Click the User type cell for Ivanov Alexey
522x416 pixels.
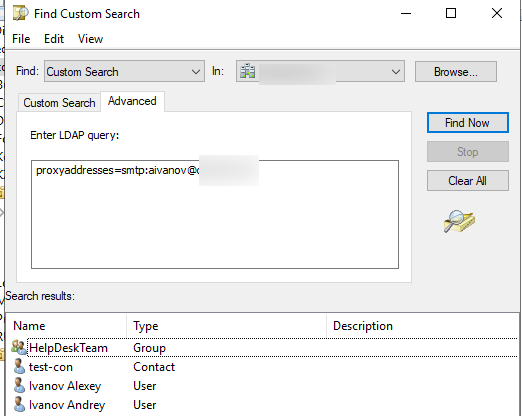(145, 386)
